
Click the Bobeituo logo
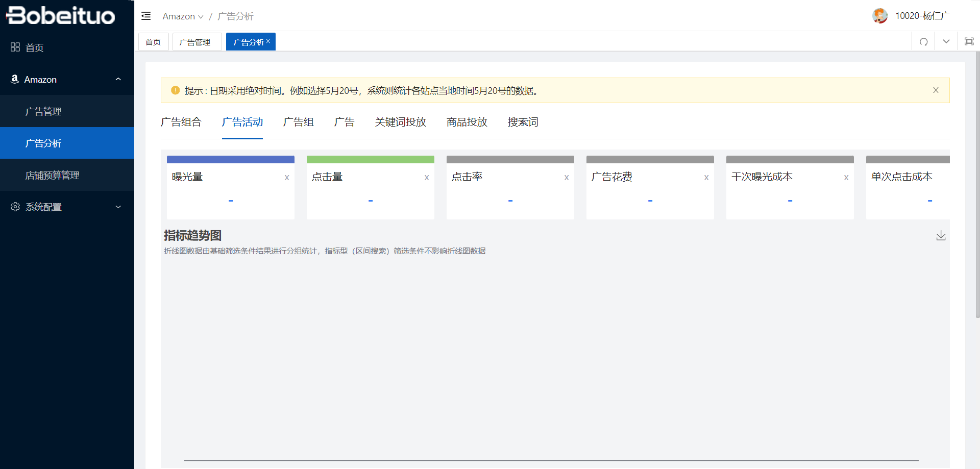coord(60,15)
